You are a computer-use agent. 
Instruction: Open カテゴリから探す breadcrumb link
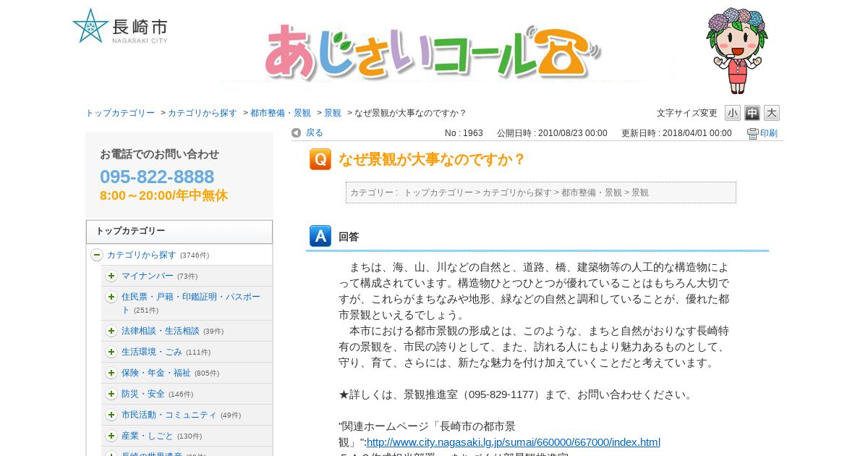click(x=203, y=114)
